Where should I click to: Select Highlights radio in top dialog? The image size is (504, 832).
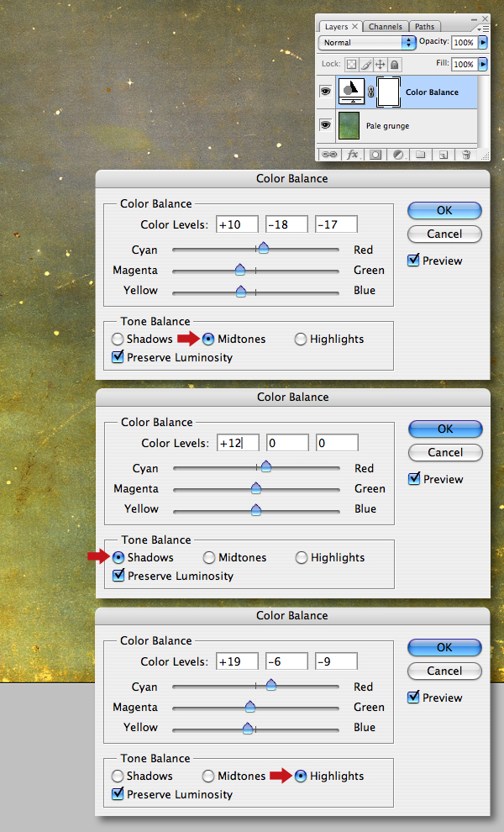pos(300,339)
